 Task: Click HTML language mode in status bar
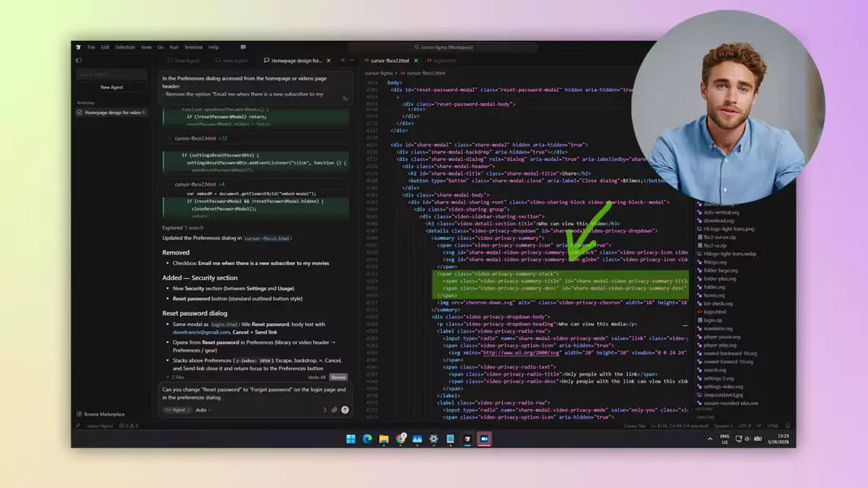pos(773,426)
